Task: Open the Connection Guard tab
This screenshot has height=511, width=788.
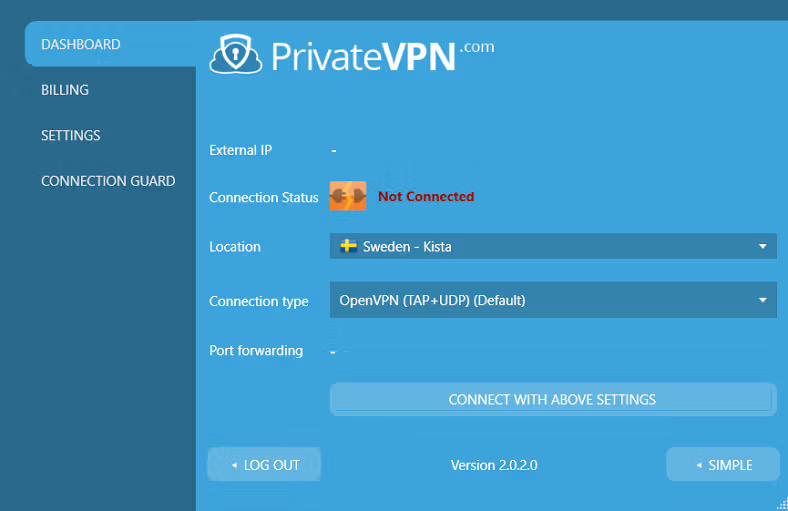Action: [108, 181]
